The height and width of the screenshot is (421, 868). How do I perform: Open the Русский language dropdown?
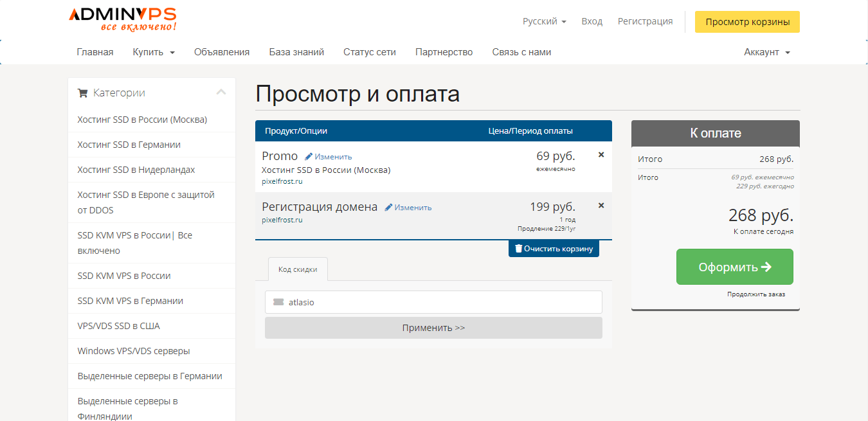tap(544, 21)
